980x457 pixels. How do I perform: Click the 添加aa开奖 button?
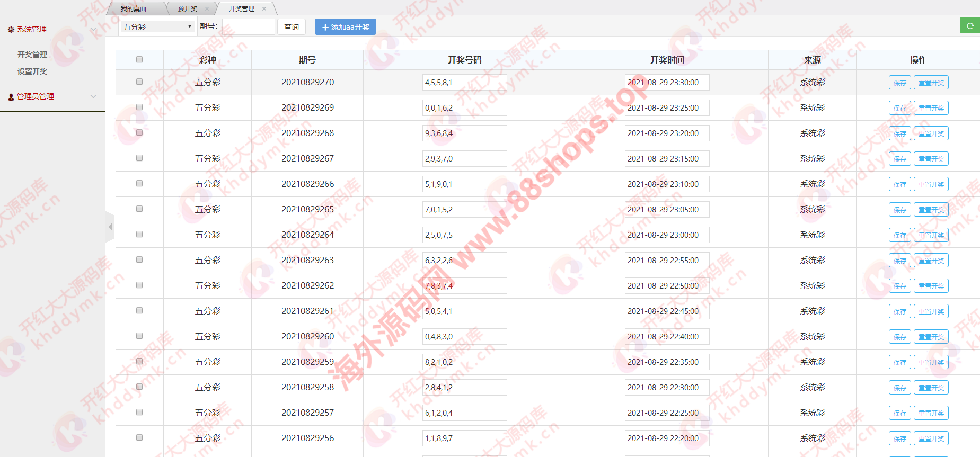click(x=345, y=27)
